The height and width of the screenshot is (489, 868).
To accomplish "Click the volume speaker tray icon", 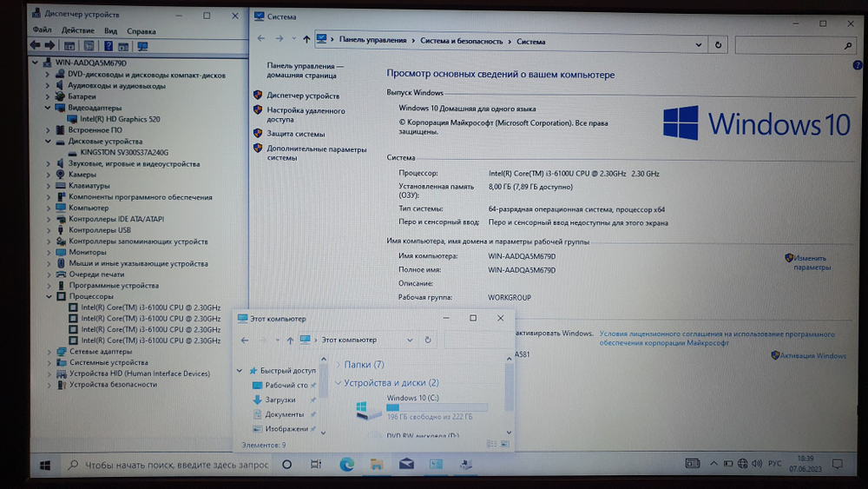I will 757,463.
